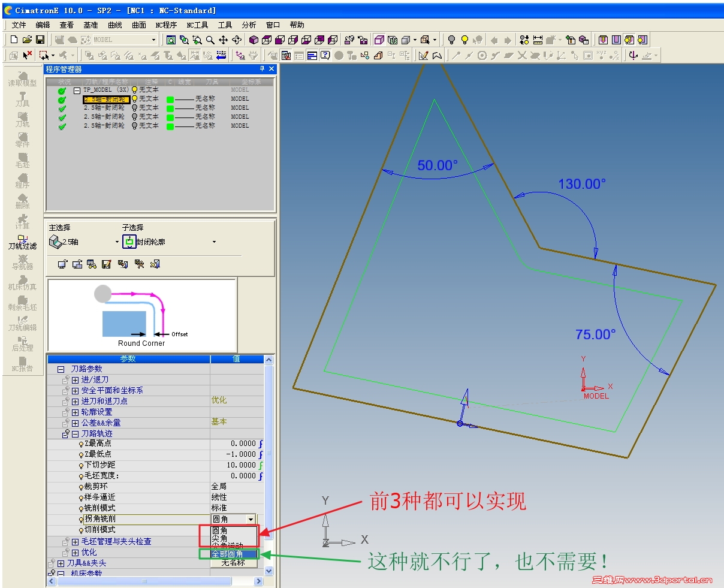Click the 计算 calculate sidebar icon
This screenshot has width=724, height=588.
pyautogui.click(x=22, y=221)
